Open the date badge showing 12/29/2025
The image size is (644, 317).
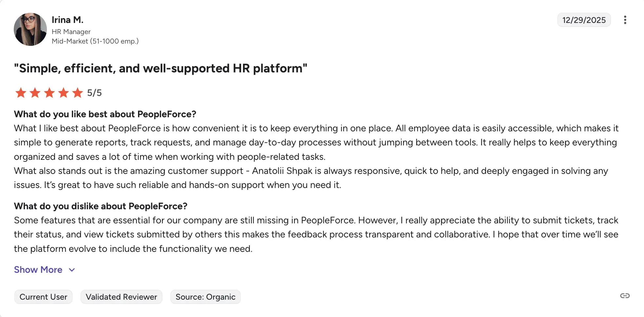coord(584,20)
